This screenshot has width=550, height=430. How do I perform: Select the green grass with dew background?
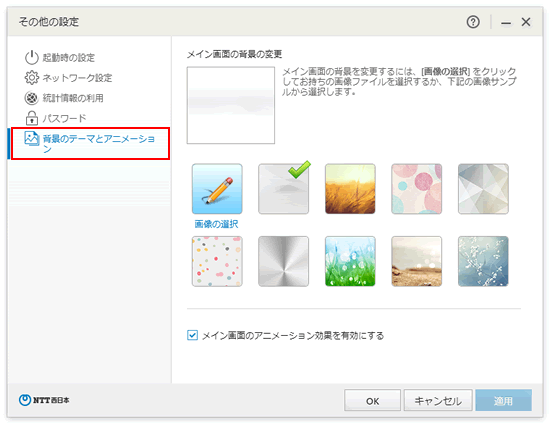(350, 261)
